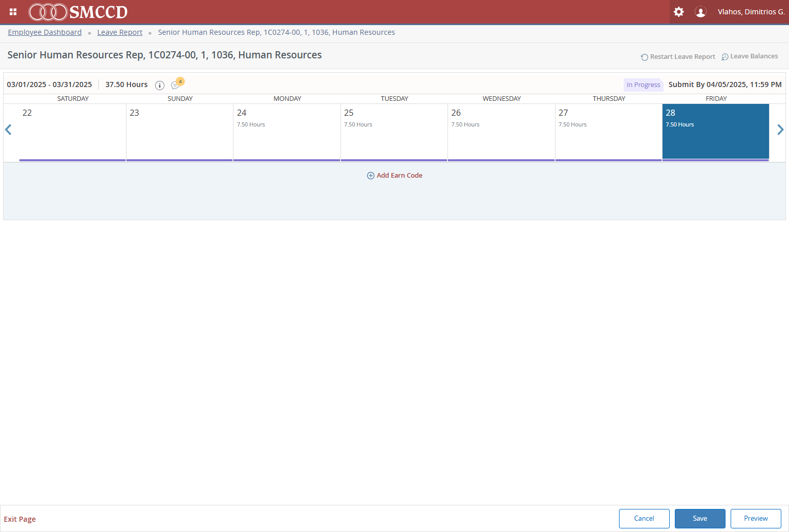
Task: Click Vlahos, Dimitrios G. account name
Action: (751, 12)
